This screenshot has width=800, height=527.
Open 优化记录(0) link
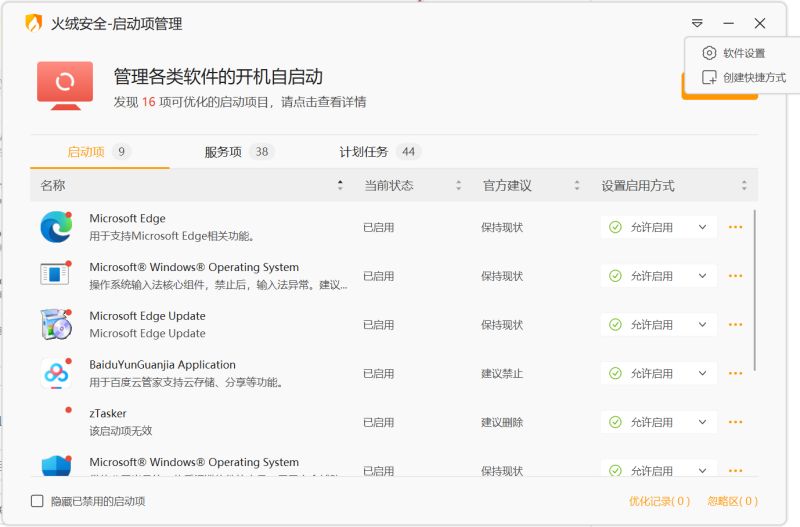[659, 501]
